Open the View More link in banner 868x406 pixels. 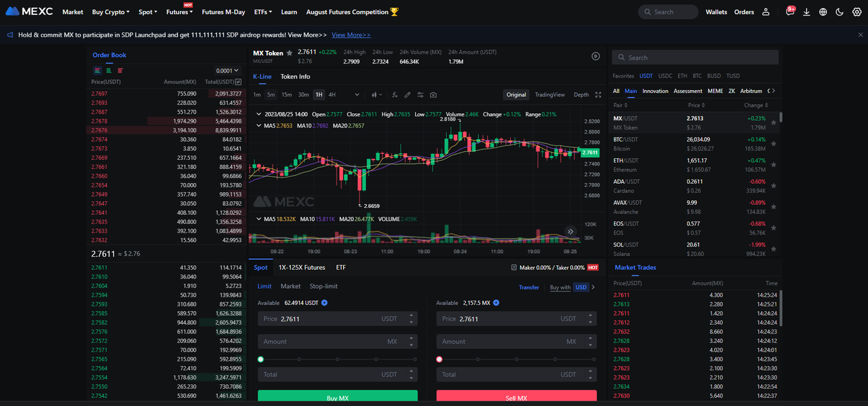coord(351,35)
